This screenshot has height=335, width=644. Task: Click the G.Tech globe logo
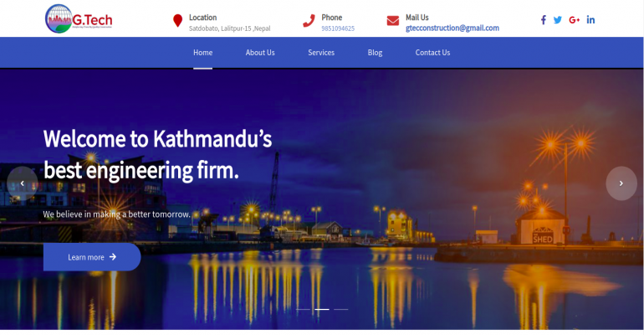click(79, 19)
